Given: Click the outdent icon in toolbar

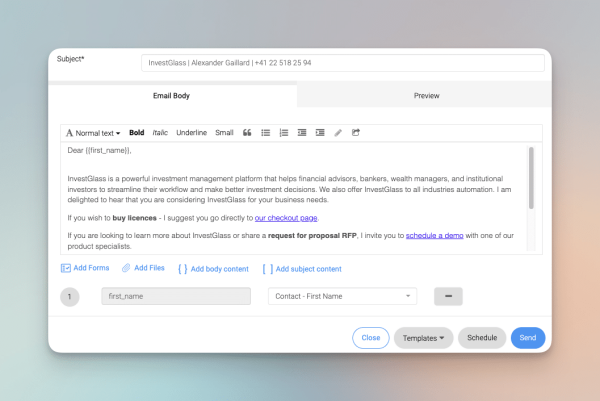Looking at the screenshot, I should 302,133.
